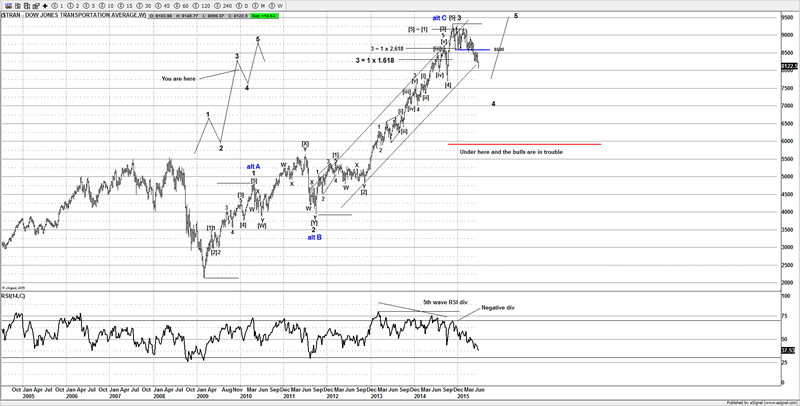
Task: Switch to the 120-minute interval
Action: click(203, 6)
